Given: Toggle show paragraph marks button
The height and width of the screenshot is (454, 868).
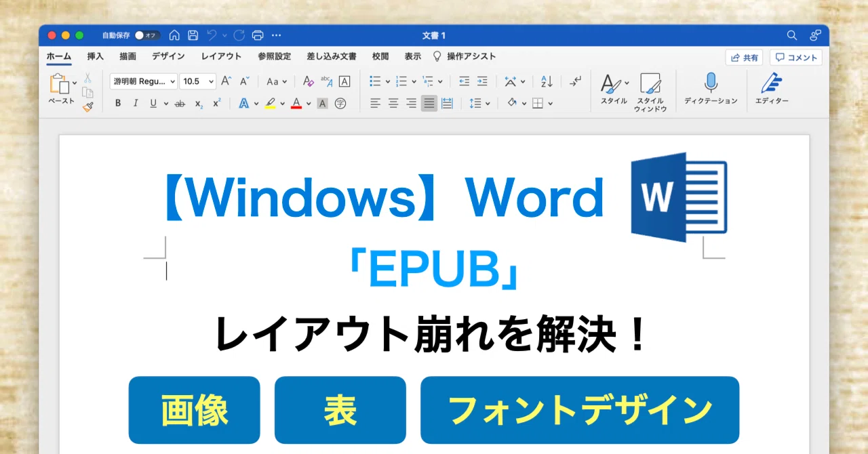Looking at the screenshot, I should point(575,81).
